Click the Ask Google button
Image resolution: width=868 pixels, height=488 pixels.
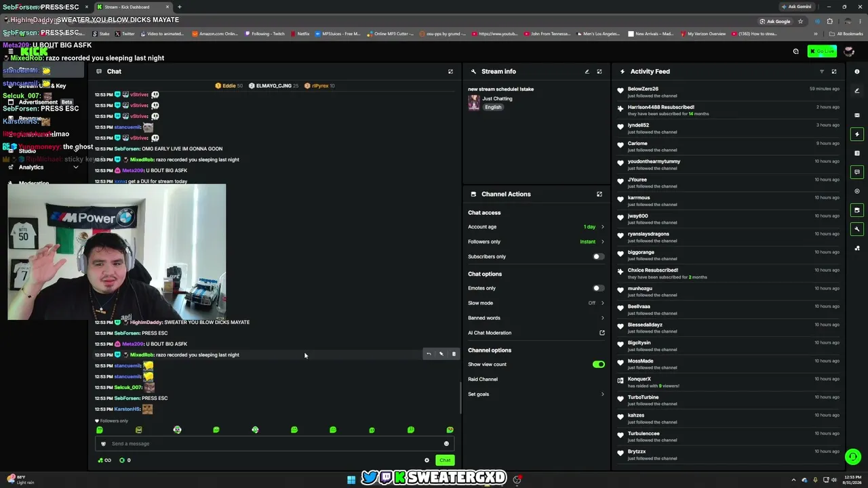(775, 21)
